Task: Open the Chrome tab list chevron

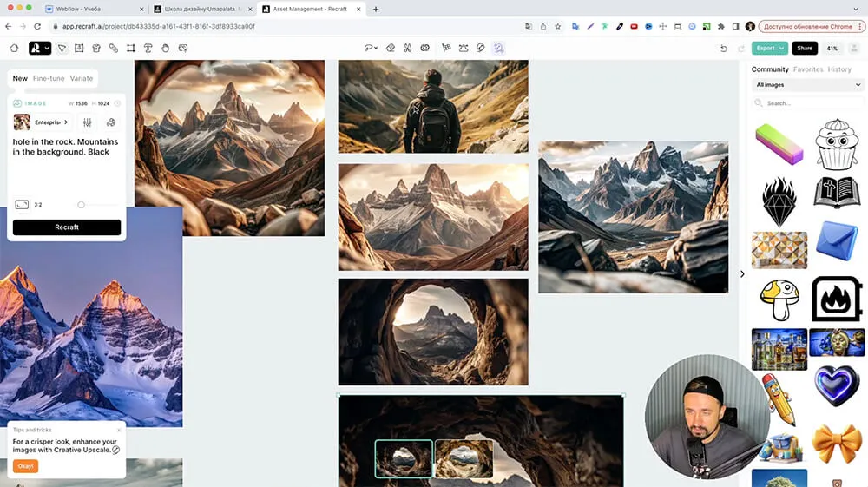Action: (856, 9)
